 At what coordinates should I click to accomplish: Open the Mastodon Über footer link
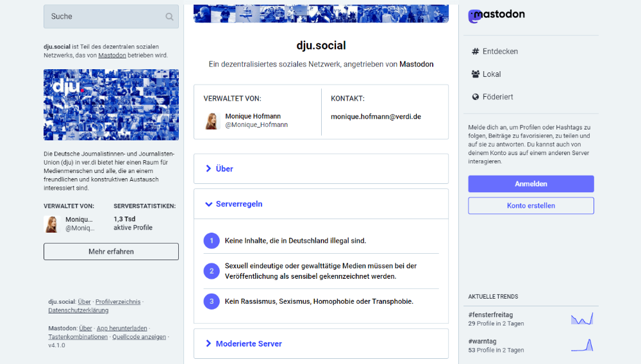point(85,328)
